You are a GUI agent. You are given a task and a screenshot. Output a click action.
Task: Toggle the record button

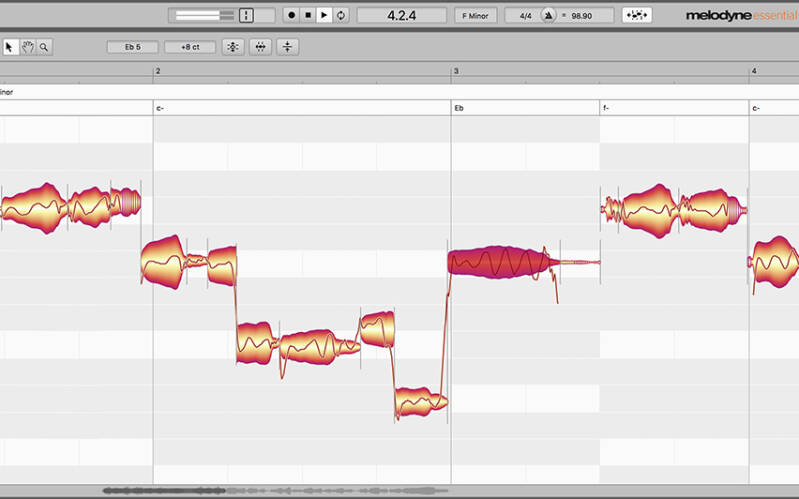291,15
